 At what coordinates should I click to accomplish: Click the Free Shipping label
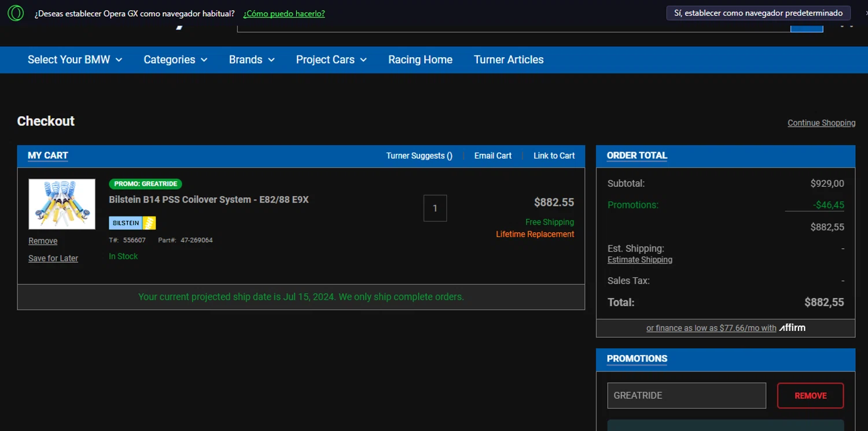[x=550, y=222]
